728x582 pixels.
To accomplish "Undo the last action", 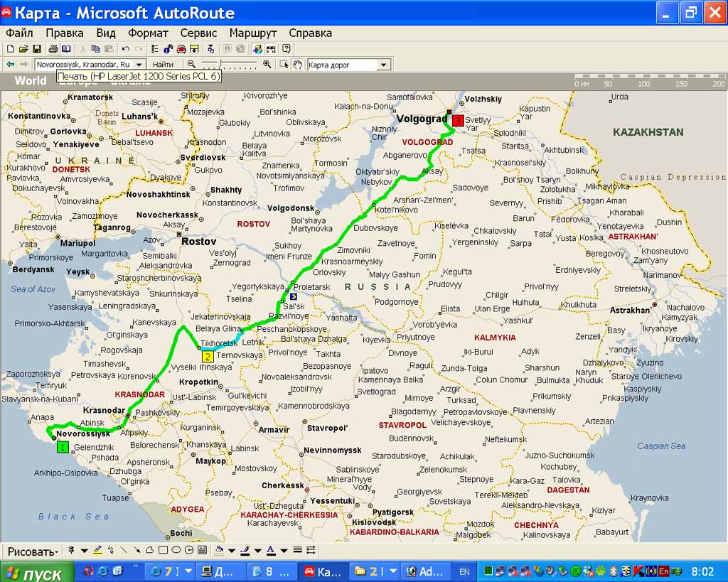I will 125,49.
